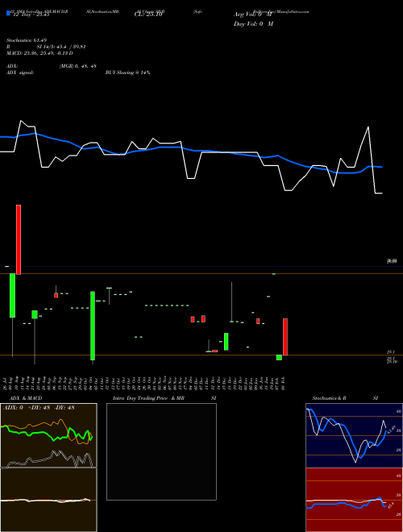Click the white price line's final peak
The image size is (403, 532).
368,127
